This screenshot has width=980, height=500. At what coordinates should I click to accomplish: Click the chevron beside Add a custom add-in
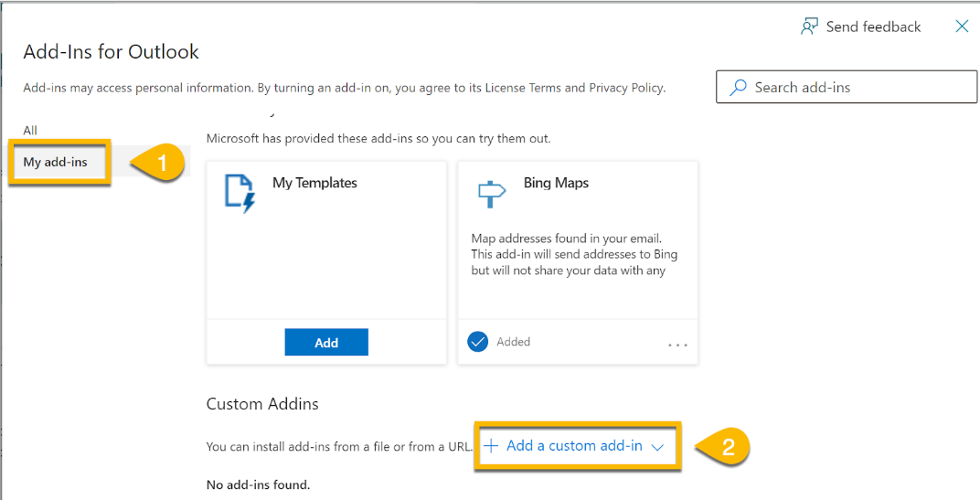(657, 447)
